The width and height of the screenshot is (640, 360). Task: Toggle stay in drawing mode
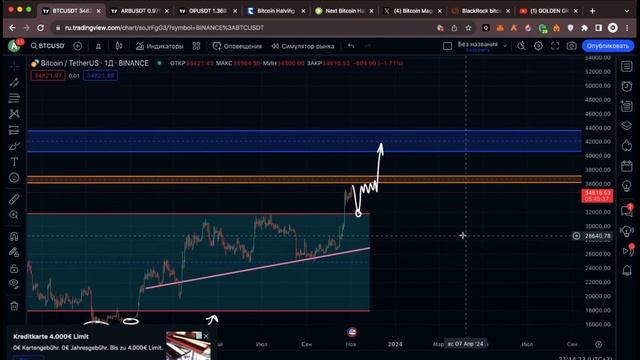14,253
